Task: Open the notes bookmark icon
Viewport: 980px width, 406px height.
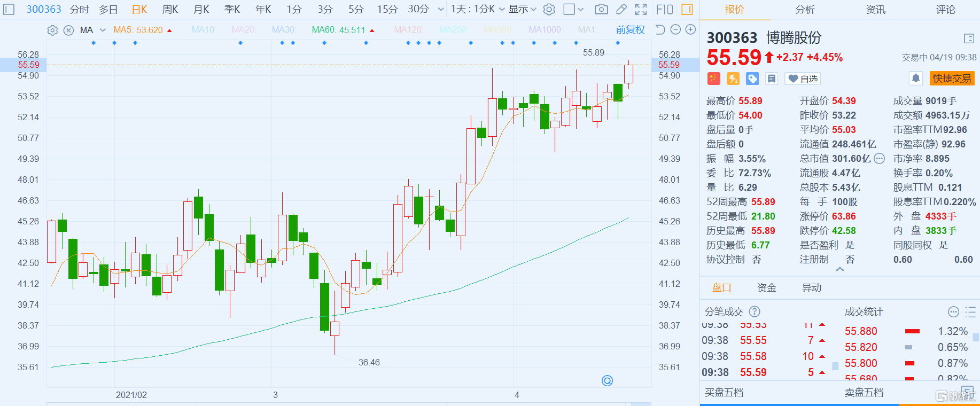Action: click(772, 79)
